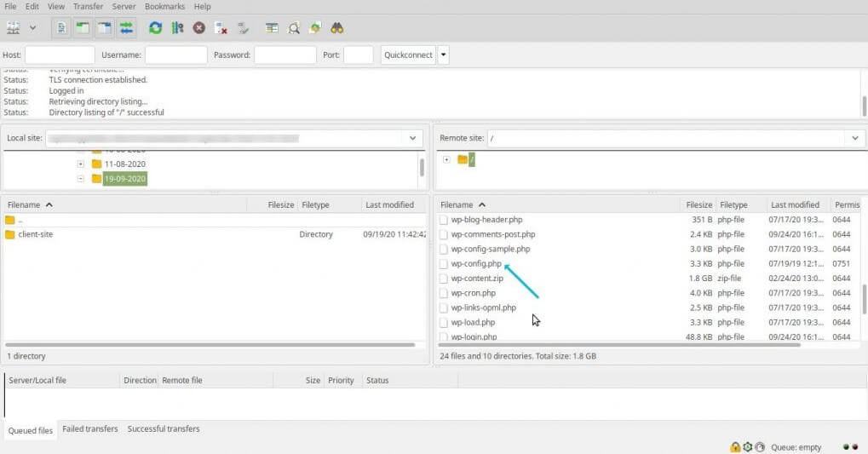The width and height of the screenshot is (868, 454).
Task: Open the Help menu
Action: [x=202, y=7]
